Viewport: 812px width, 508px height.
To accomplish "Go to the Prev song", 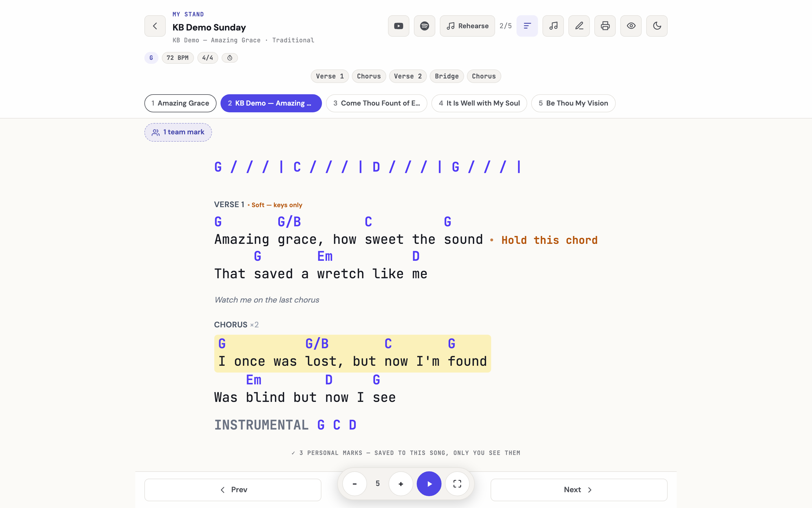I will [233, 490].
